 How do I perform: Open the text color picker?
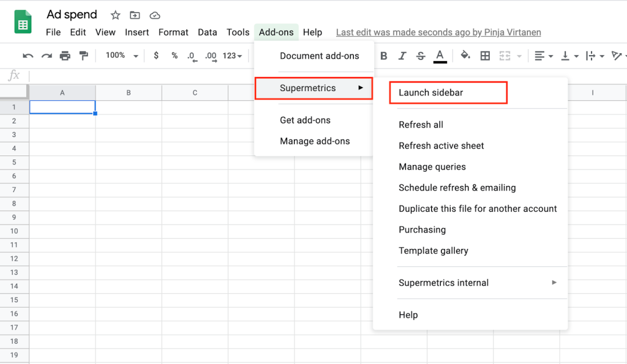click(x=440, y=56)
